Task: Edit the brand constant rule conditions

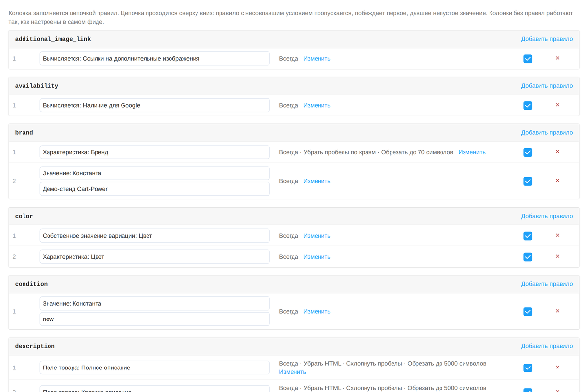Action: point(317,181)
